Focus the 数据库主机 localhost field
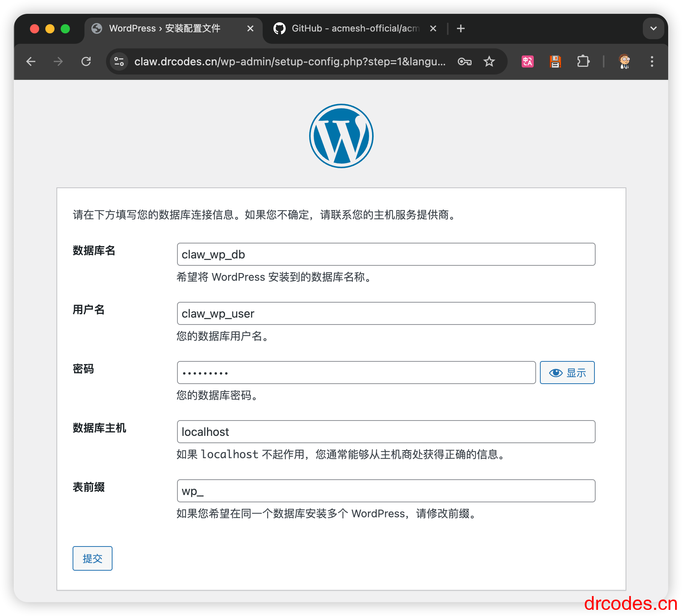This screenshot has width=682, height=616. pos(386,432)
